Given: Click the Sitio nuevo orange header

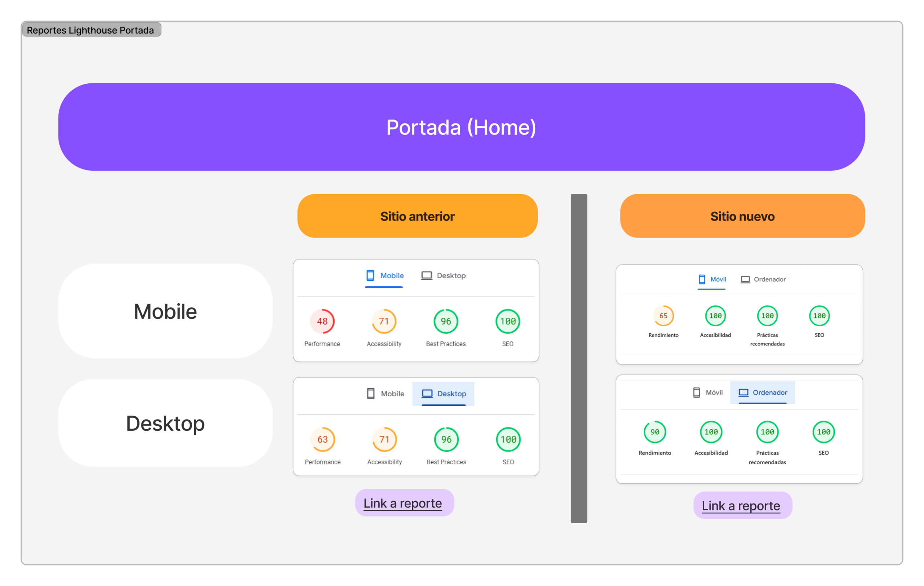Looking at the screenshot, I should point(742,216).
